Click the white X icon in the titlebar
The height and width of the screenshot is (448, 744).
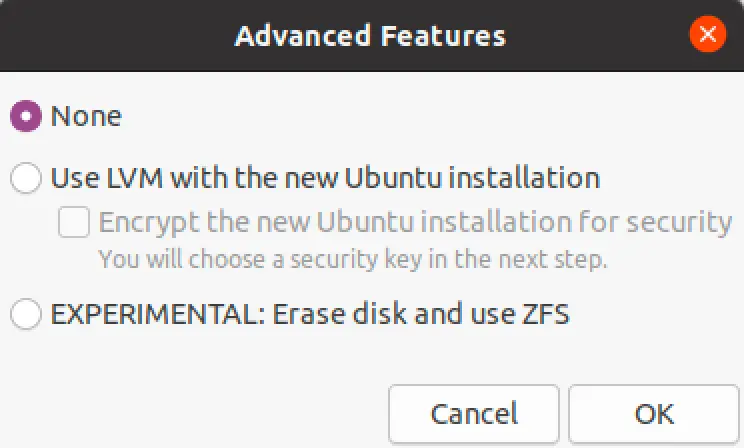(x=707, y=34)
